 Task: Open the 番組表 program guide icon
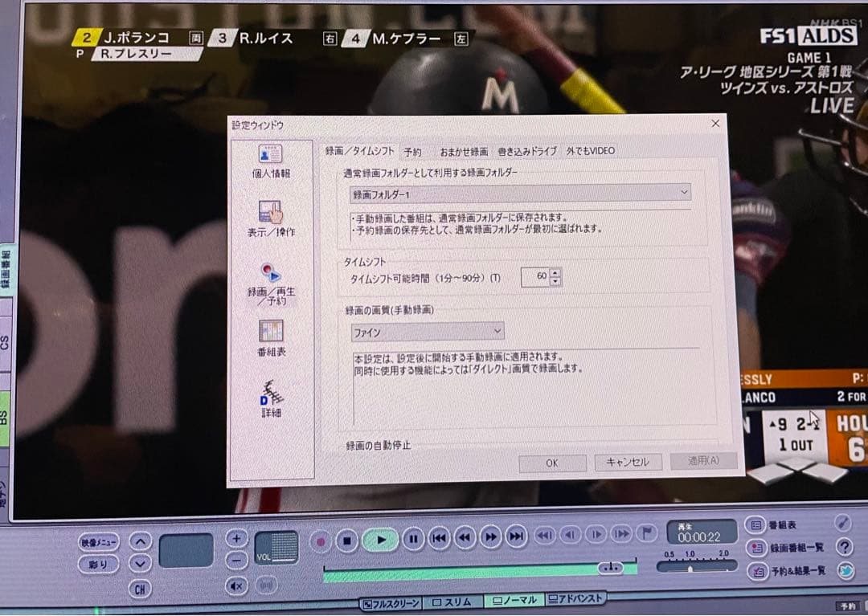point(755,526)
